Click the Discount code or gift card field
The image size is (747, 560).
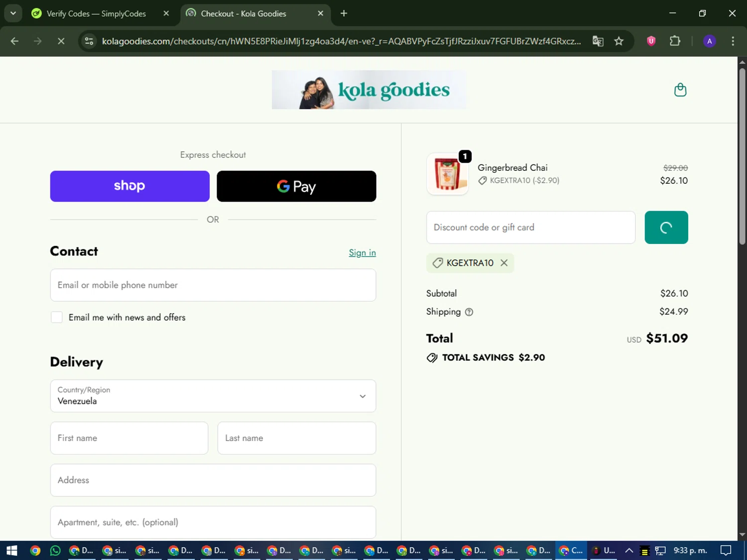(x=531, y=227)
